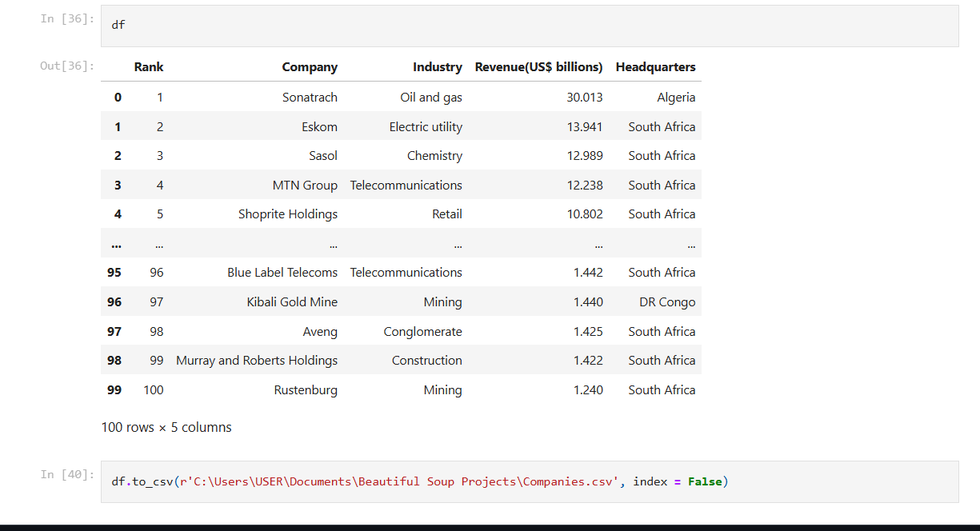Click South Africa in the Rustenburg row
980x531 pixels.
662,390
